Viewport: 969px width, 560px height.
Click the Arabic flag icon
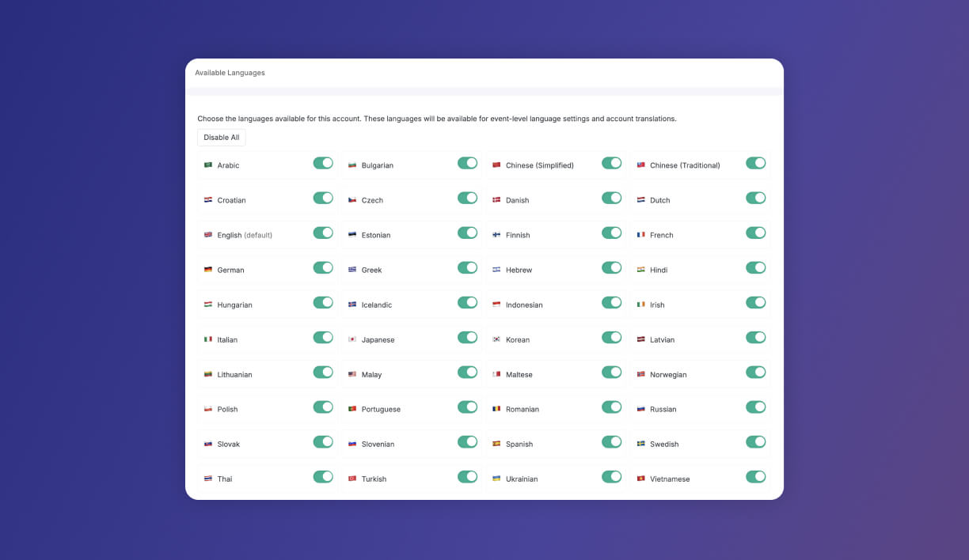pos(210,165)
